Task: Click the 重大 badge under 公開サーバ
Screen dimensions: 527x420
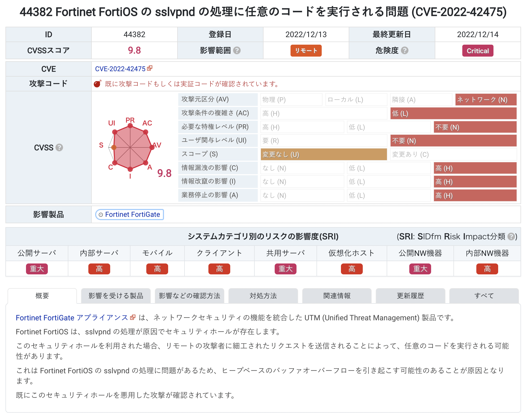Action: coord(37,269)
